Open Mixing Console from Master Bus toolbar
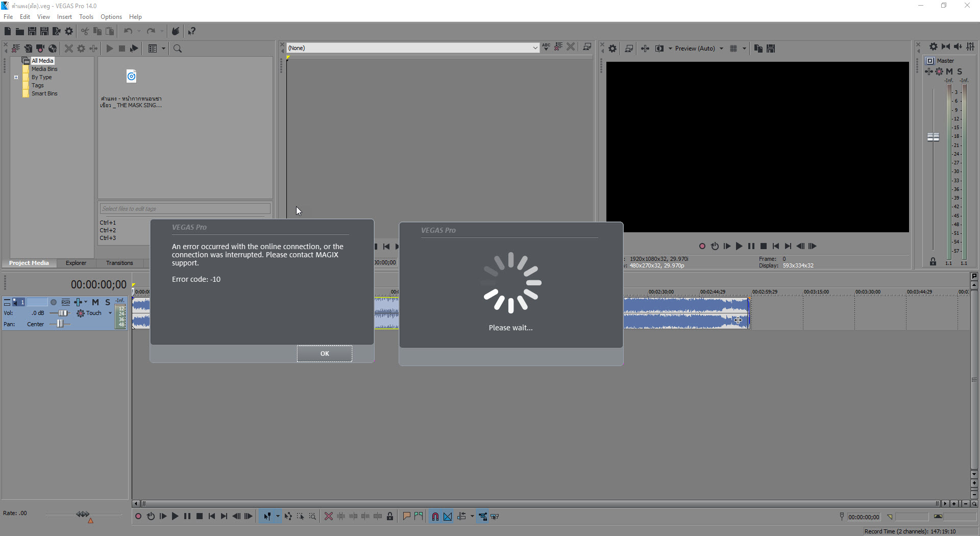 [x=970, y=46]
